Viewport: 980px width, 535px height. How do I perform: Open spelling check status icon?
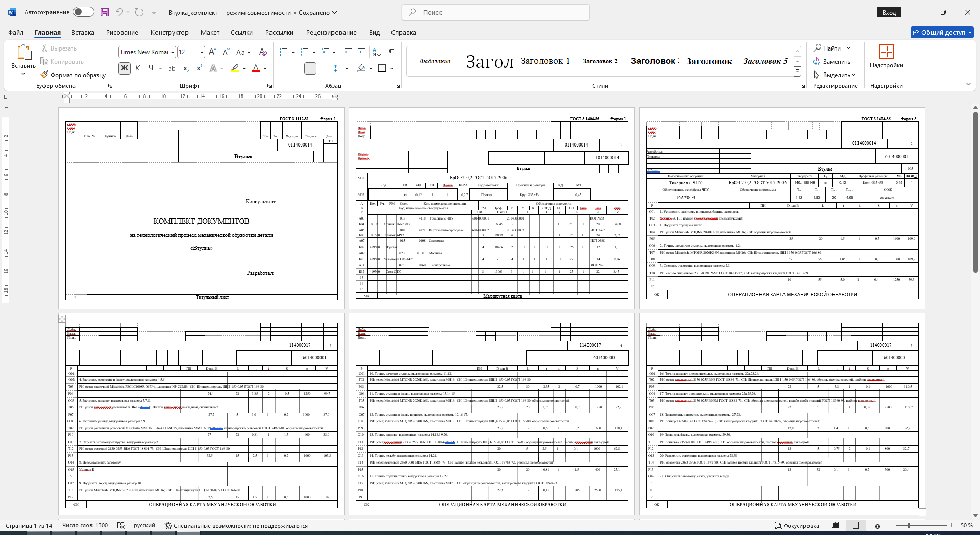tap(121, 525)
